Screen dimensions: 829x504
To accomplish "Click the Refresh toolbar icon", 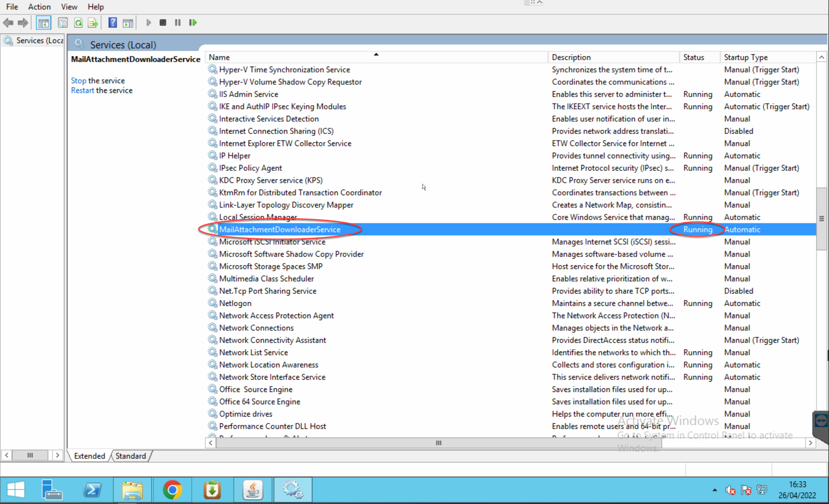I will 79,23.
